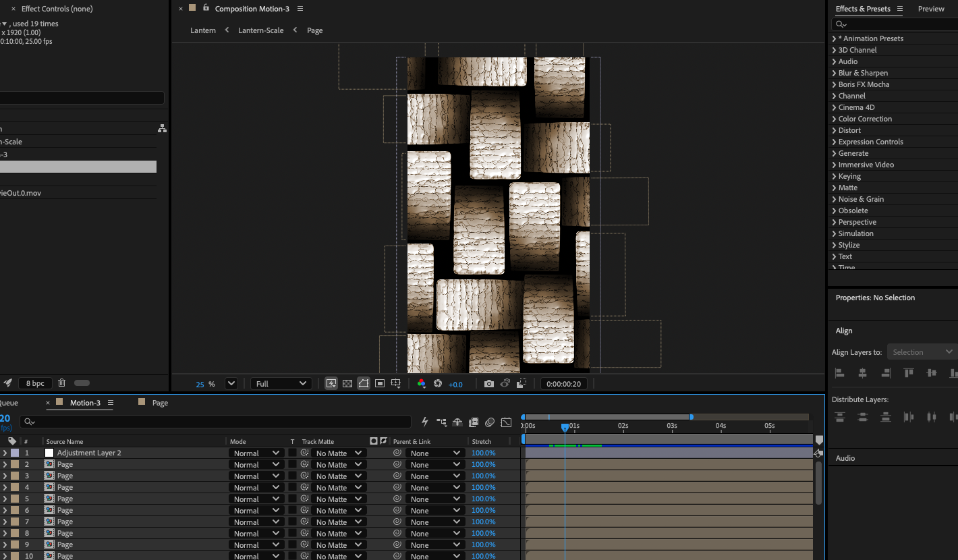
Task: Take snapshot with the camera icon
Action: pos(489,383)
